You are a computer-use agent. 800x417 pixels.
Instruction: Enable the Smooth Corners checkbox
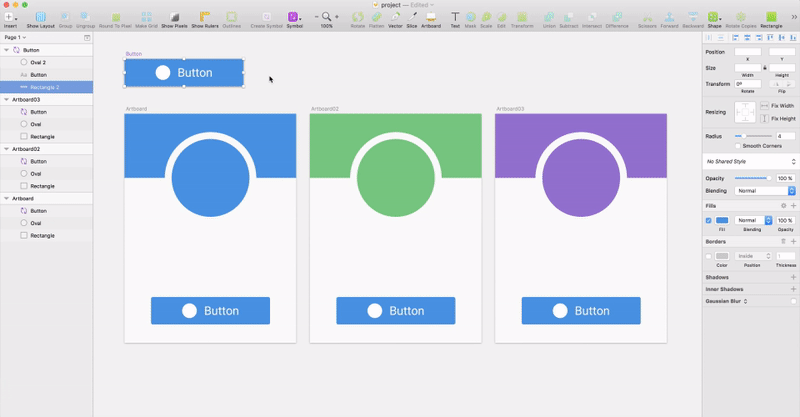point(738,146)
